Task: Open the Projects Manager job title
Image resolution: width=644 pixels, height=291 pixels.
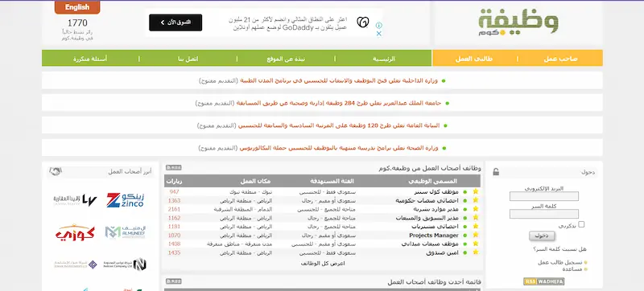Action: 434,236
